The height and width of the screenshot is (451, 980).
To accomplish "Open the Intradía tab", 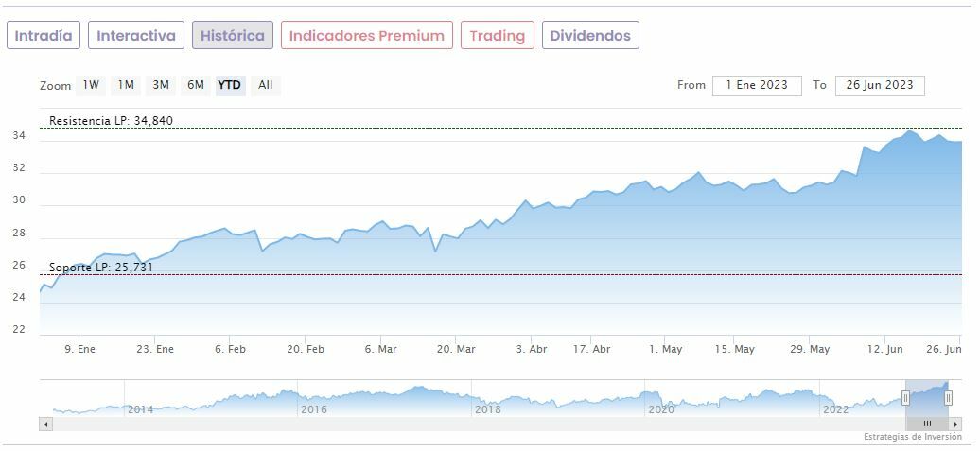I will click(x=44, y=36).
